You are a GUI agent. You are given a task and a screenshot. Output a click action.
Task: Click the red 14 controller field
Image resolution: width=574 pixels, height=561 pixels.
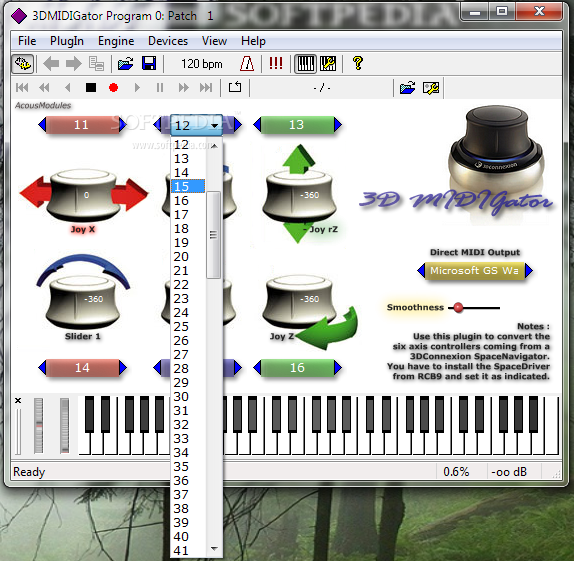83,368
